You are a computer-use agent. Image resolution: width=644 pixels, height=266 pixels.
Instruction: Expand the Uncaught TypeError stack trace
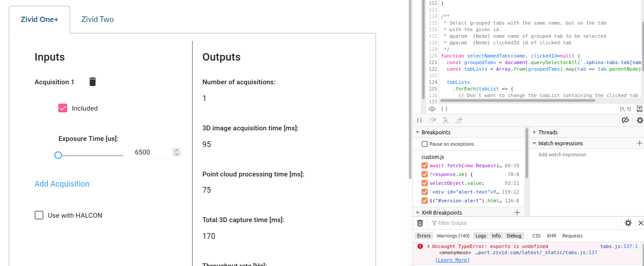[429, 246]
